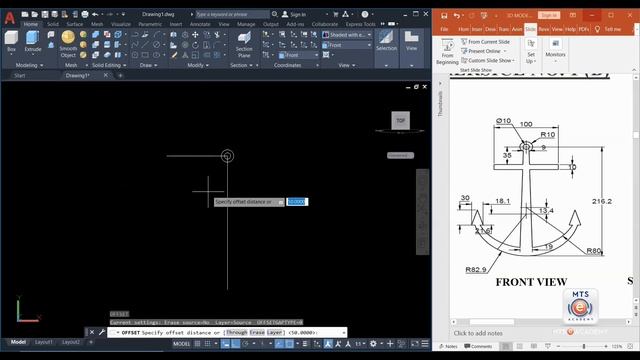Click the offset distance input field
Screen dimensions: 640x360
pyautogui.click(x=297, y=202)
